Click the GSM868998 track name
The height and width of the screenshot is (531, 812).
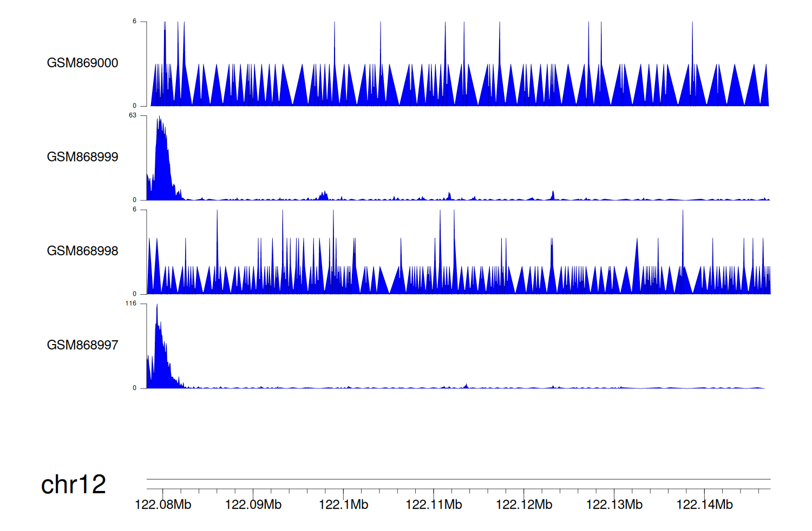[x=82, y=251]
